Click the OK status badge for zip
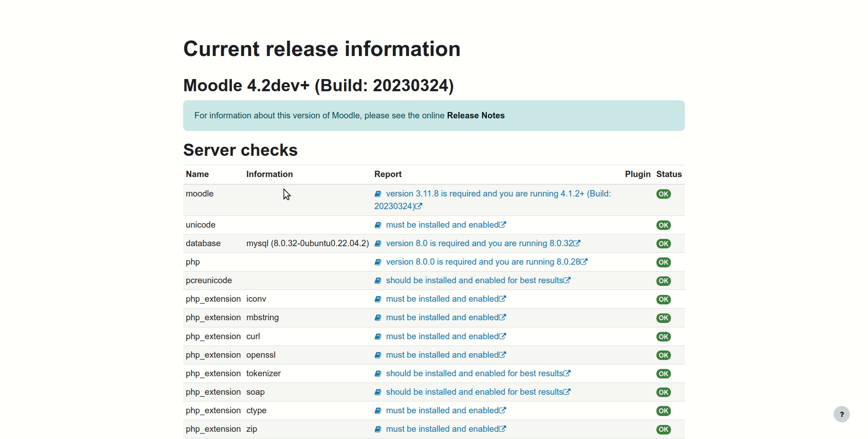This screenshot has width=868, height=439. pyautogui.click(x=664, y=430)
